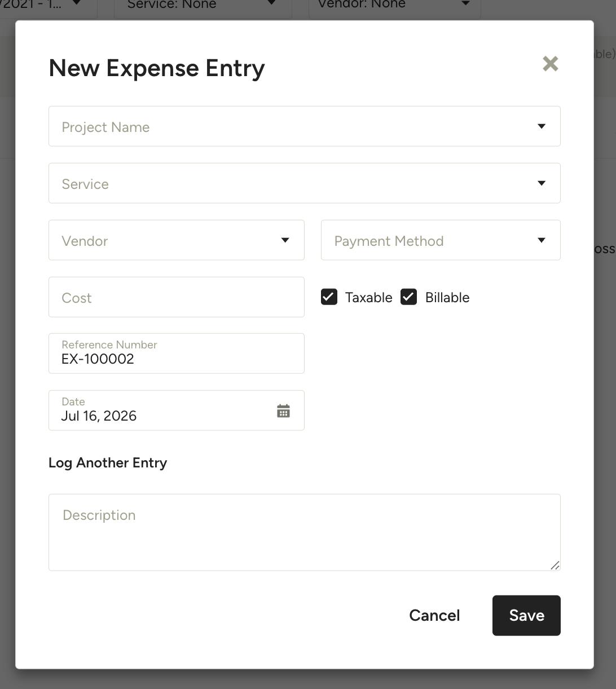Click the Project Name dropdown arrow
The width and height of the screenshot is (616, 689).
coord(541,126)
